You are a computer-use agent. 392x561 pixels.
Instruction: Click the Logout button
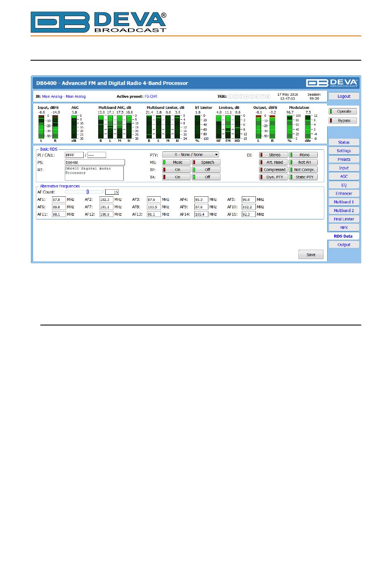coord(344,96)
